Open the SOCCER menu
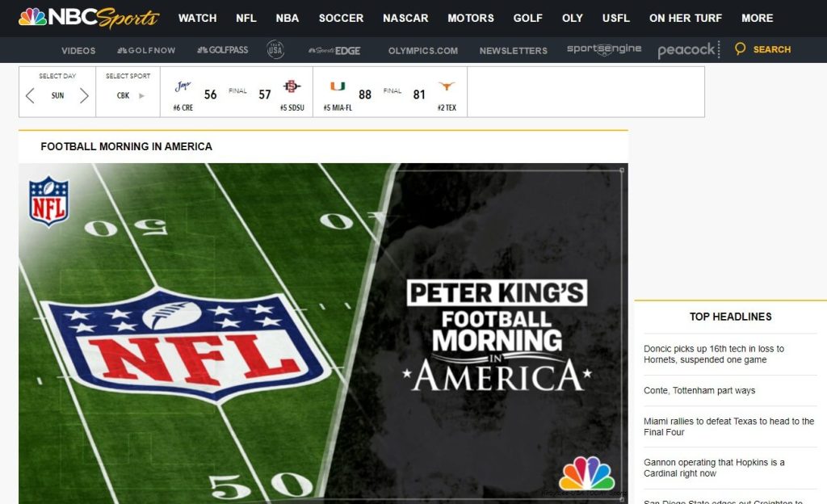 coord(341,18)
